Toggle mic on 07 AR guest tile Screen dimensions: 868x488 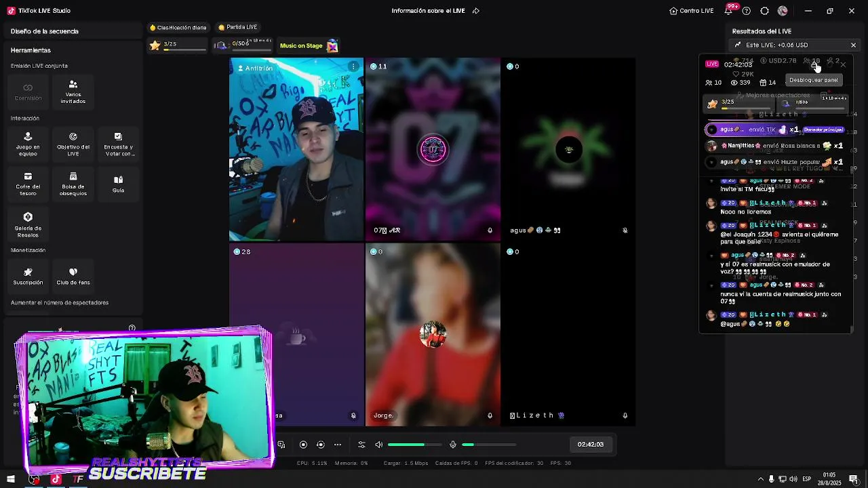(490, 230)
